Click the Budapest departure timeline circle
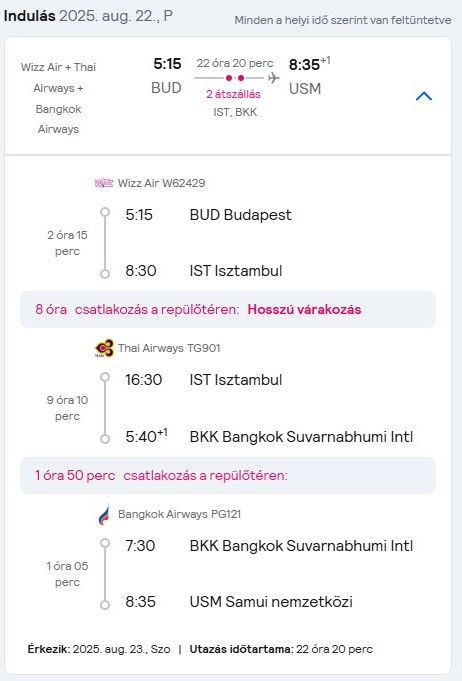Image resolution: width=462 pixels, height=681 pixels. point(105,212)
